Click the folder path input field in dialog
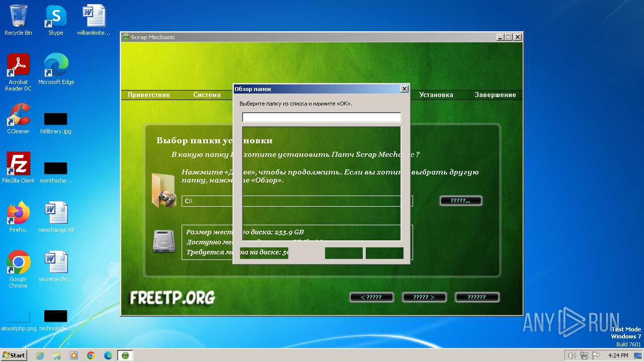The height and width of the screenshot is (362, 644). (321, 117)
